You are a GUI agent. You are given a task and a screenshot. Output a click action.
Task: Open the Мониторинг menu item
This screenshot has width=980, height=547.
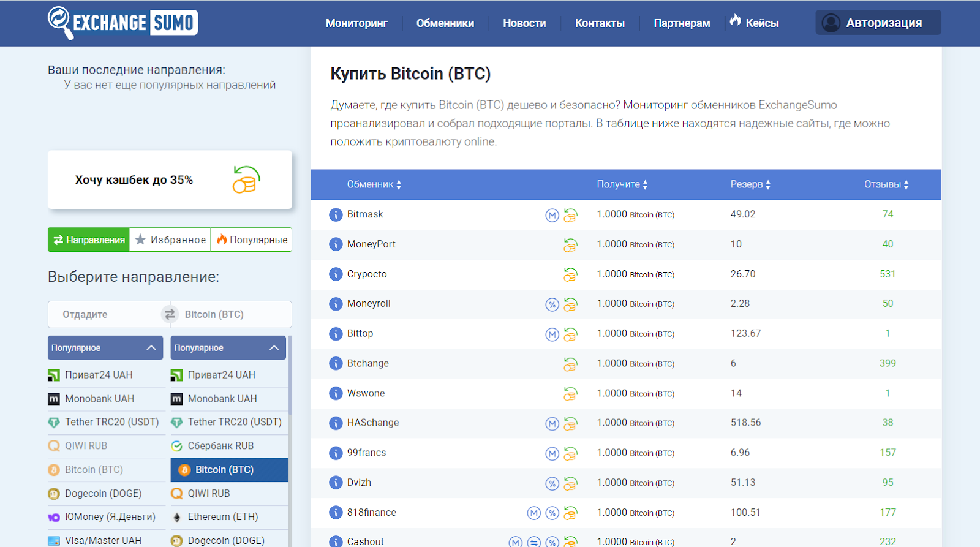(x=356, y=23)
